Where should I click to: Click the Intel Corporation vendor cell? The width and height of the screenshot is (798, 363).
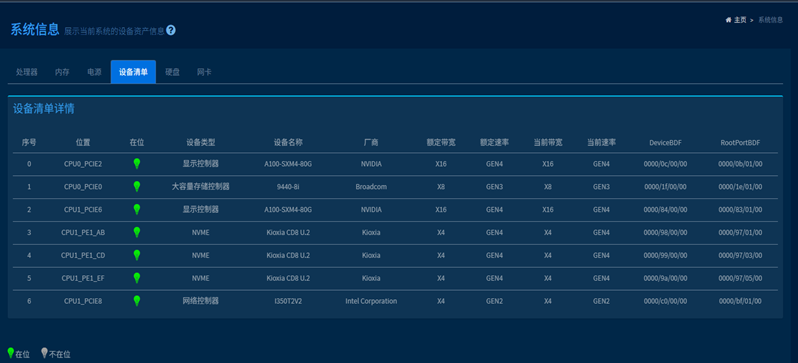click(x=371, y=301)
